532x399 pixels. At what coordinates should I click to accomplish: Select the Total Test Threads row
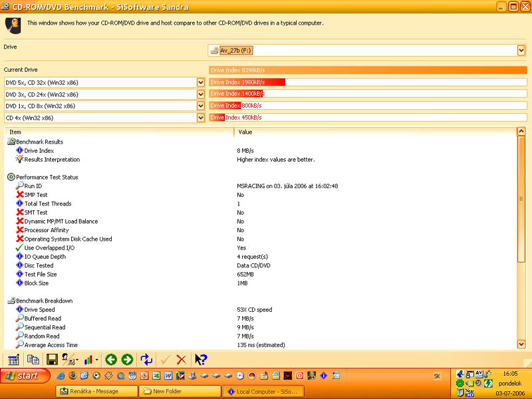pos(44,203)
